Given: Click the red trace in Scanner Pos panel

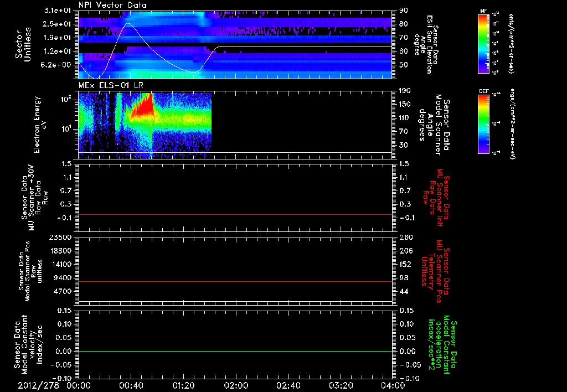Looking at the screenshot, I should click(235, 281).
